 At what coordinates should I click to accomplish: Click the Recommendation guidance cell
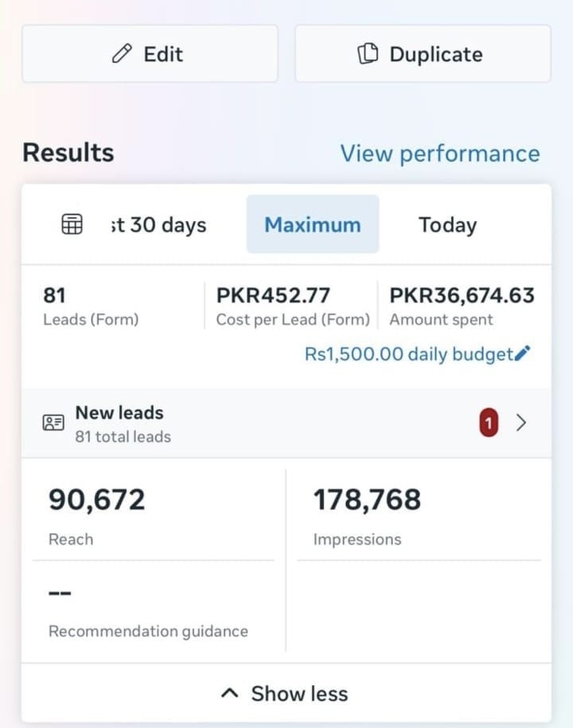148,613
